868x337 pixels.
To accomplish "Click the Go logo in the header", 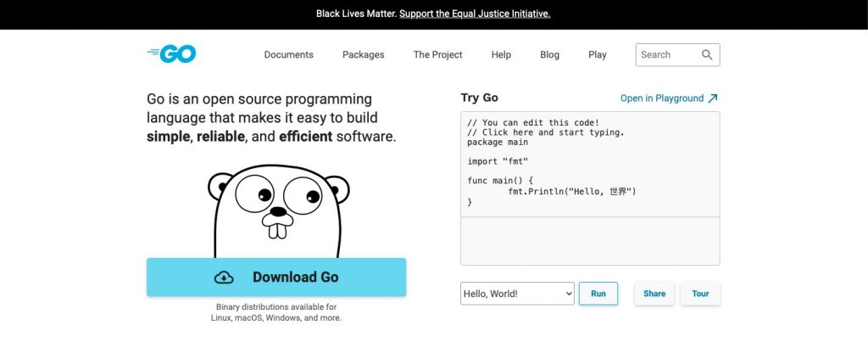I will coord(171,53).
